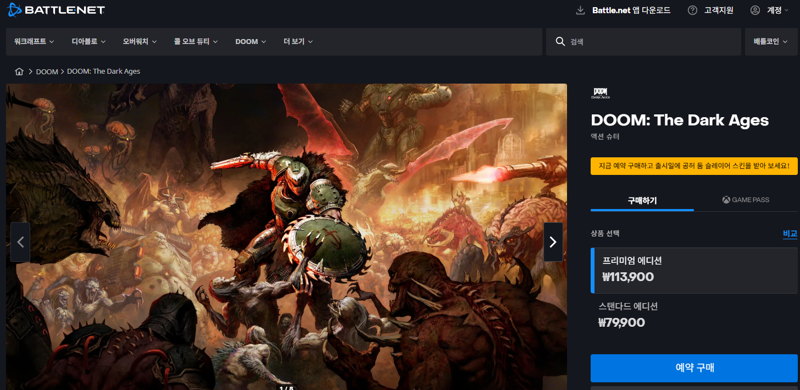
Task: Open the 비교 link
Action: [790, 234]
